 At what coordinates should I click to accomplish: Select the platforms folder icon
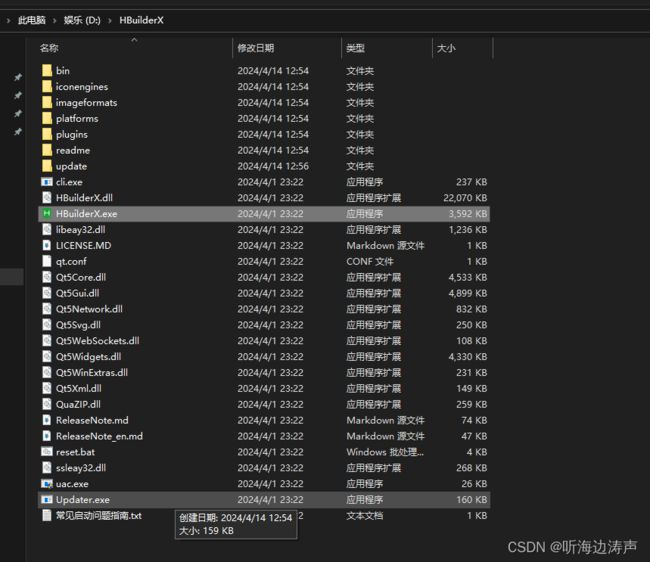tap(47, 118)
